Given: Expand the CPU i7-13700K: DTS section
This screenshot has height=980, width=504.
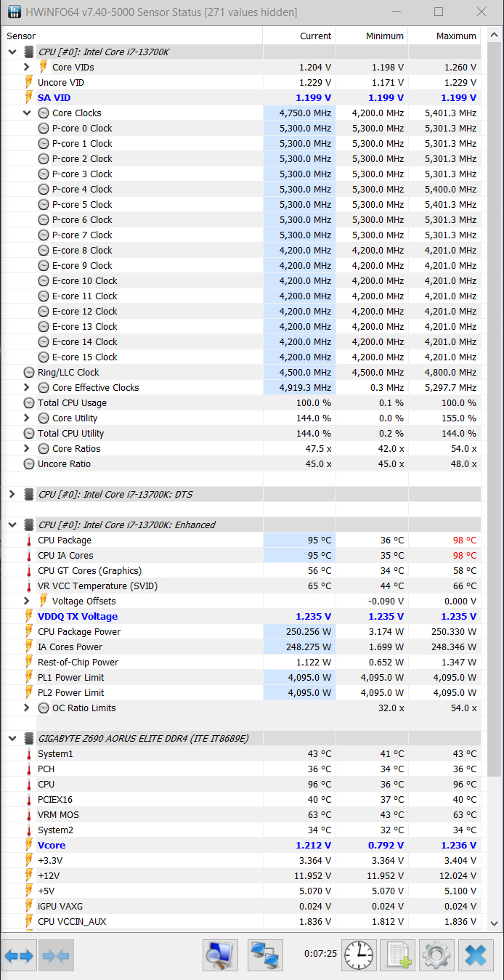Looking at the screenshot, I should coord(12,494).
